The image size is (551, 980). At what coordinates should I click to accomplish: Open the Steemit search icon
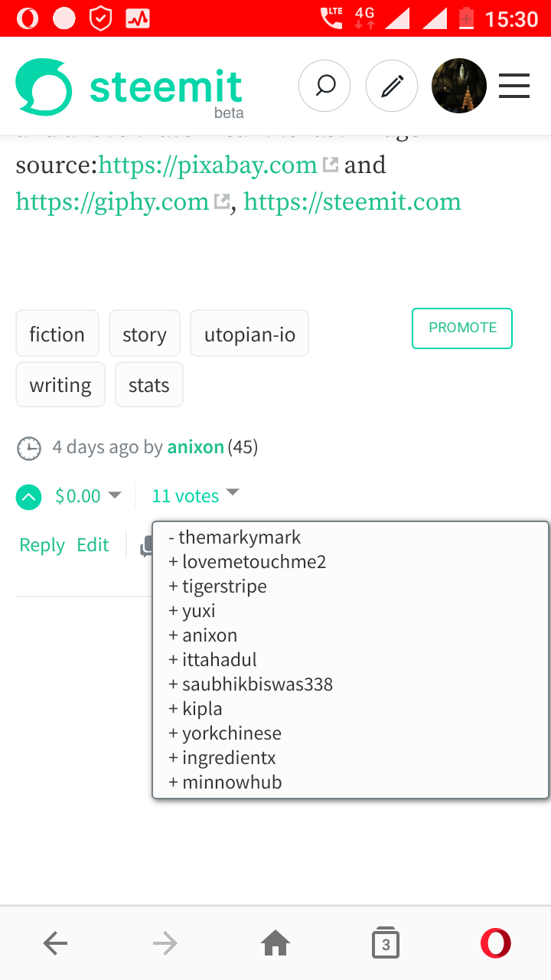tap(324, 86)
